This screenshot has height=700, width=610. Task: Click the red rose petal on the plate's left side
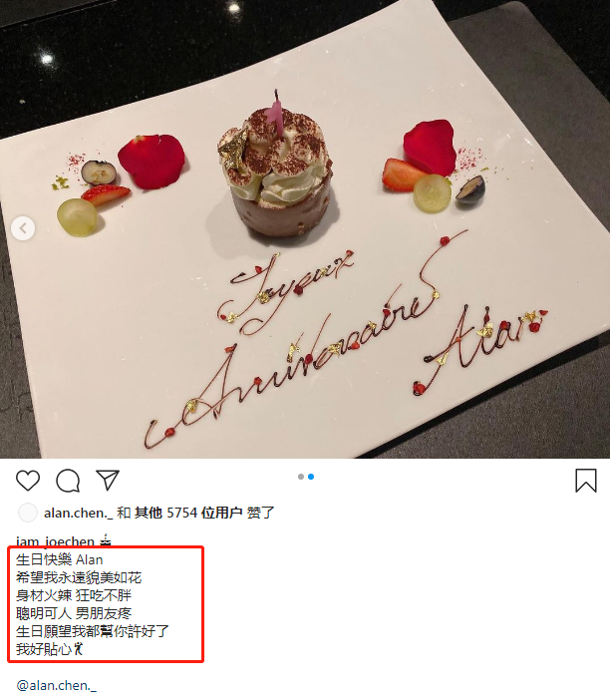coord(152,162)
